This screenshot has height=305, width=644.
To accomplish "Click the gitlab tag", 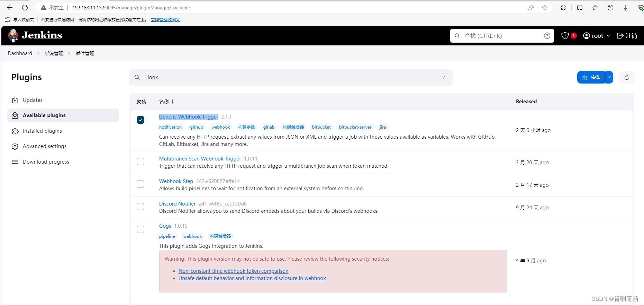I will point(269,127).
